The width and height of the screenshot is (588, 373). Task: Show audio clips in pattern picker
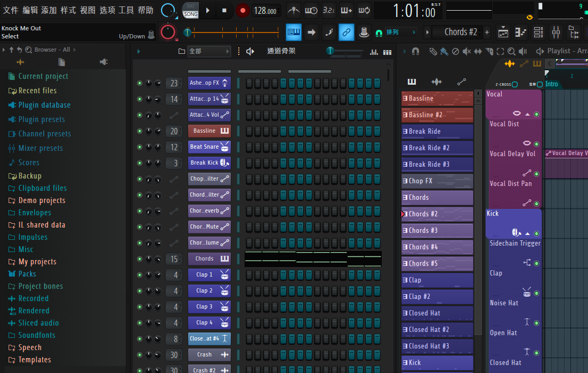coord(437,82)
